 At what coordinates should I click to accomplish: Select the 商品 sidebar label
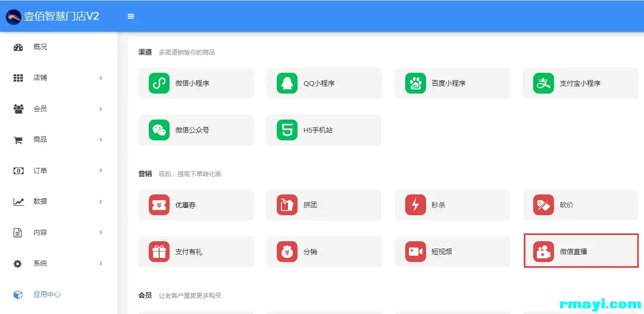click(40, 140)
